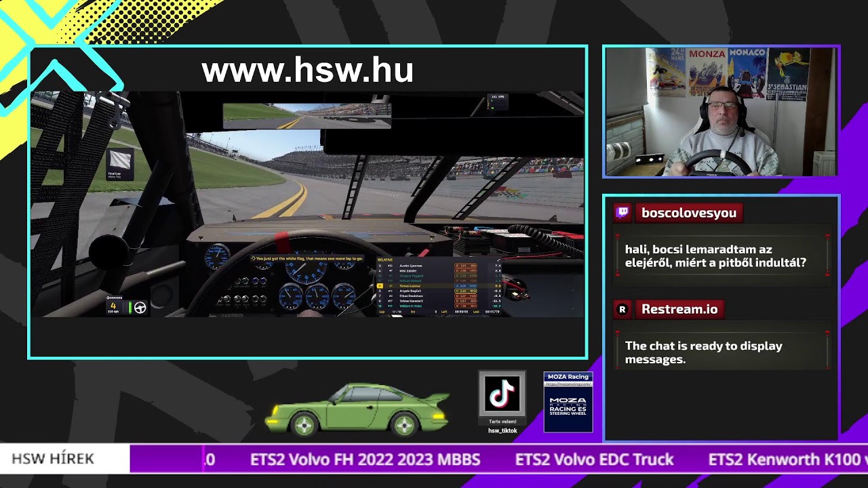Open the mozaracing.com URL in MOZA banner
The image size is (868, 488).
568,384
